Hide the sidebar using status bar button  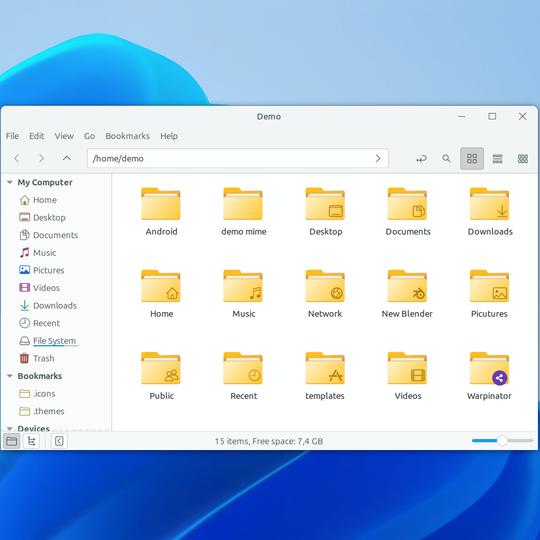pos(59,441)
